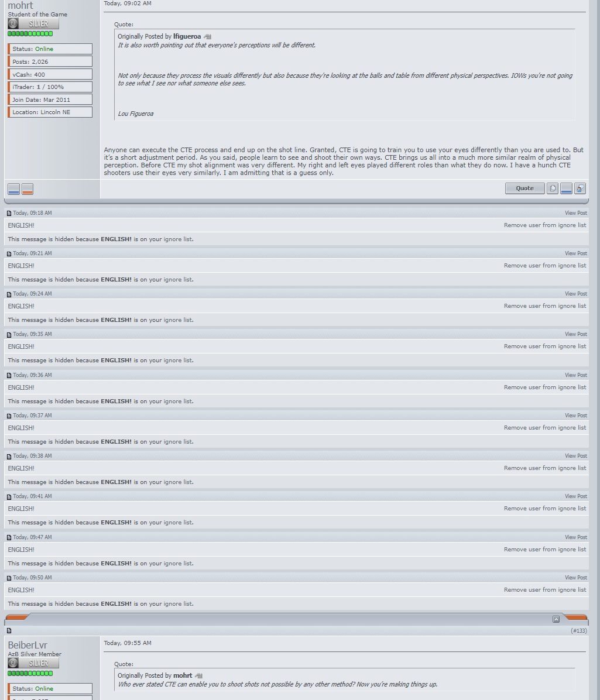Click the multi-quote icon next to Quote

553,188
